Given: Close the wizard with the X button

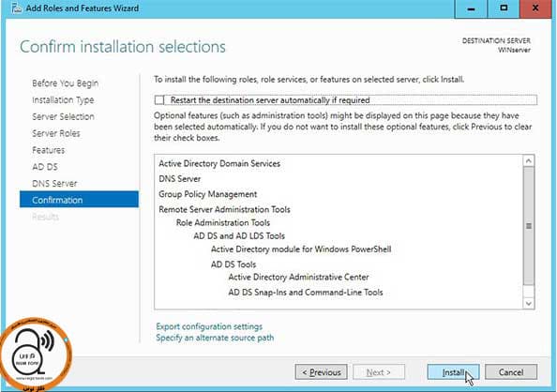Looking at the screenshot, I should 535,8.
